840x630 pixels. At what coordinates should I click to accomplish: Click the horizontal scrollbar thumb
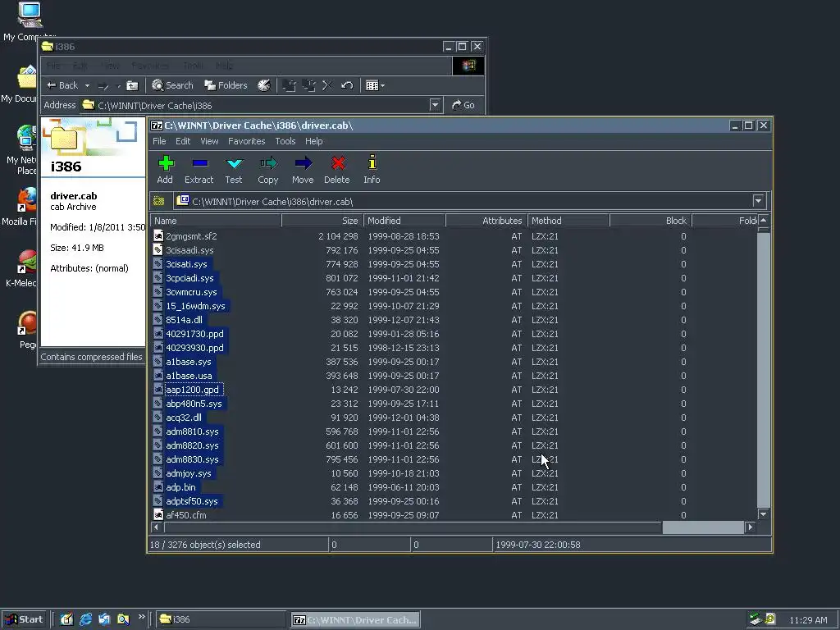(703, 527)
